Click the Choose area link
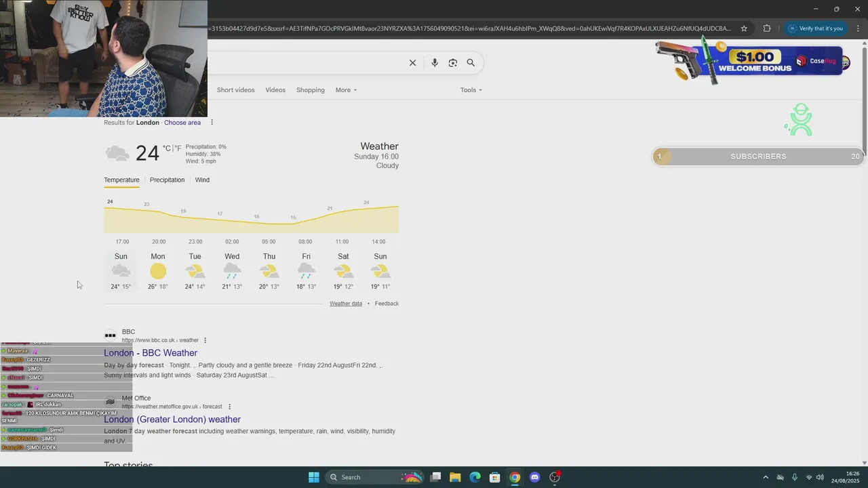868x488 pixels. click(182, 123)
